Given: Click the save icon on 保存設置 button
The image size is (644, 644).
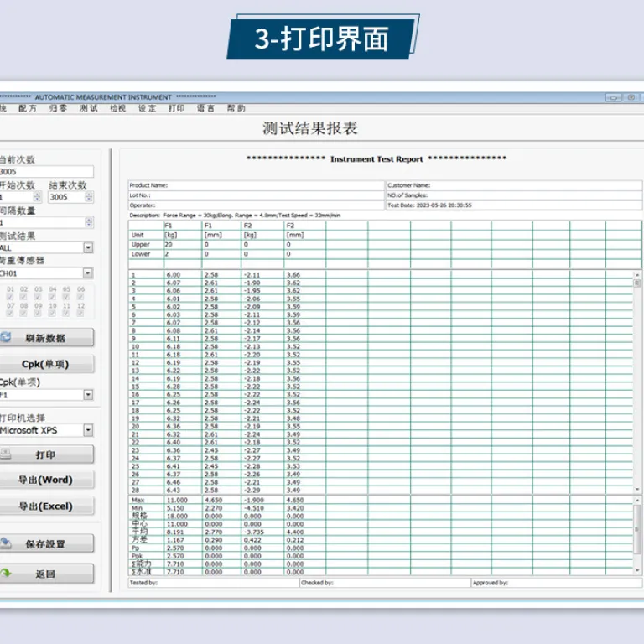Looking at the screenshot, I should pyautogui.click(x=5, y=543).
